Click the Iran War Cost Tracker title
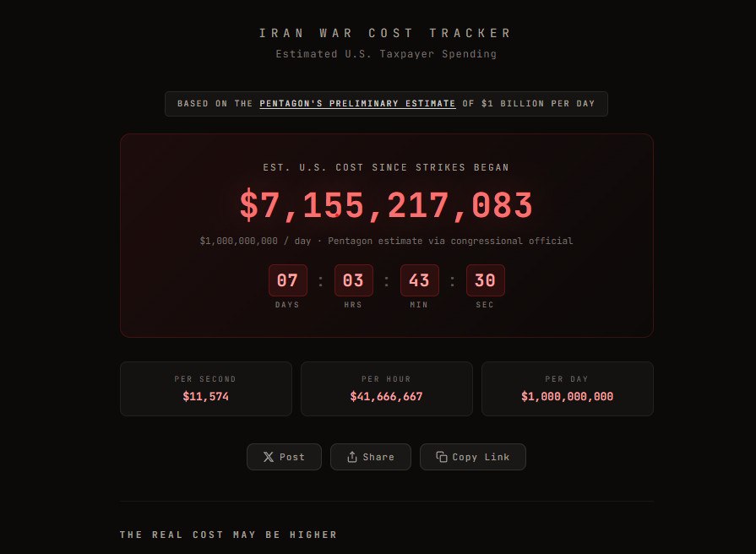 point(386,34)
